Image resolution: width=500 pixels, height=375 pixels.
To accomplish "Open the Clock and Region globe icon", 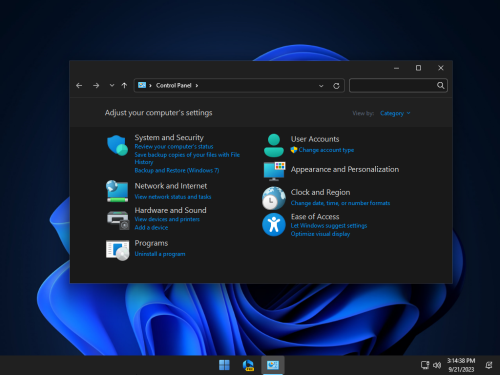I will coord(274,198).
